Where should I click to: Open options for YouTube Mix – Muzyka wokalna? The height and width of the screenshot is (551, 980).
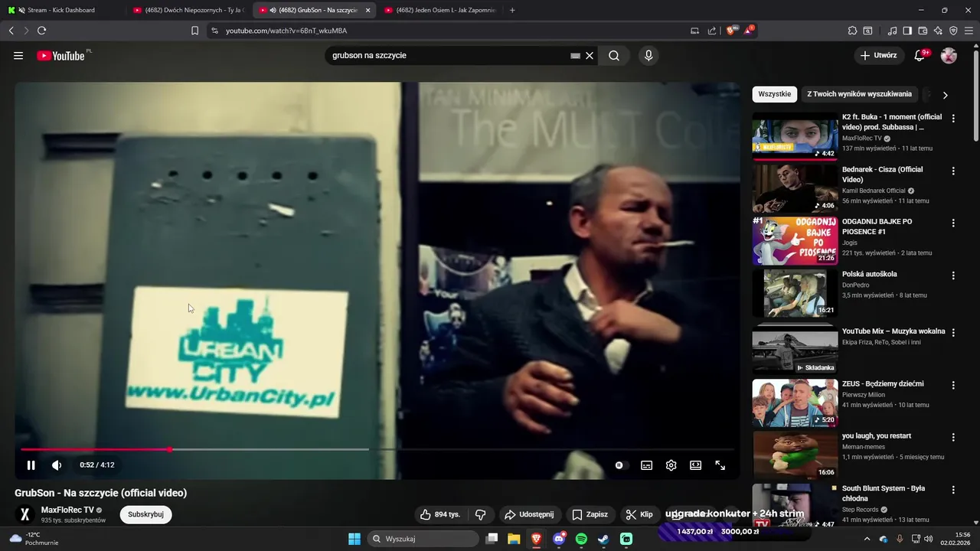(x=953, y=333)
